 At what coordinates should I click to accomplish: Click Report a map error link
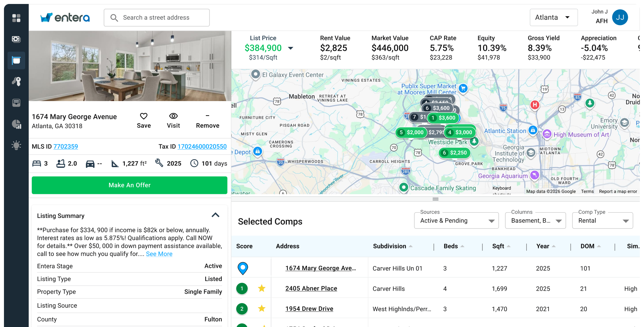(618, 191)
